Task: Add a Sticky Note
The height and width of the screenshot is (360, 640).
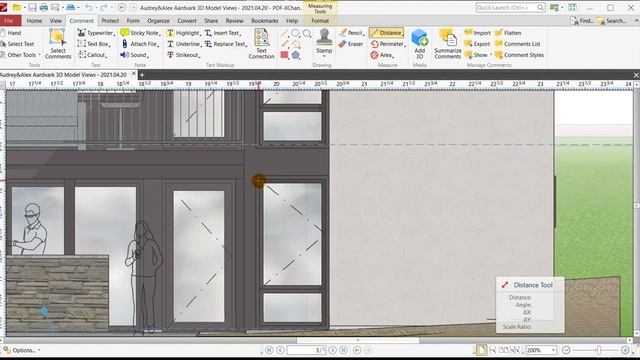Action: 140,33
